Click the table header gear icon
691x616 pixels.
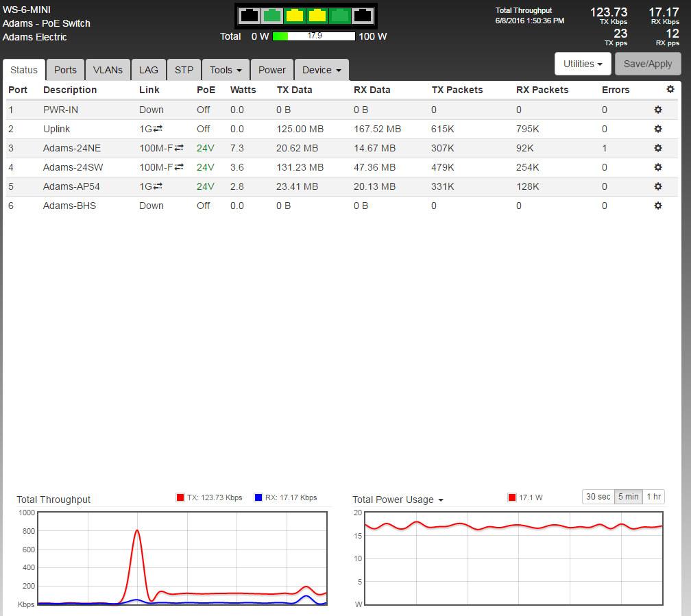670,90
